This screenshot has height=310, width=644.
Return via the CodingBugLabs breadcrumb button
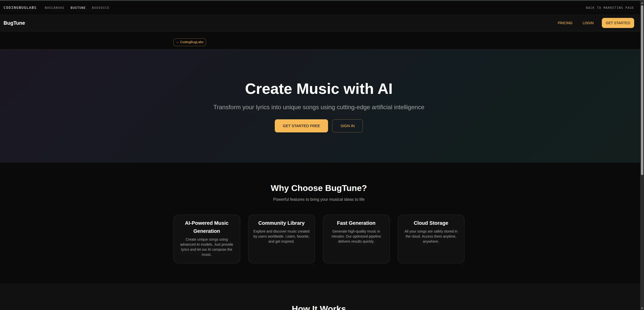point(190,42)
